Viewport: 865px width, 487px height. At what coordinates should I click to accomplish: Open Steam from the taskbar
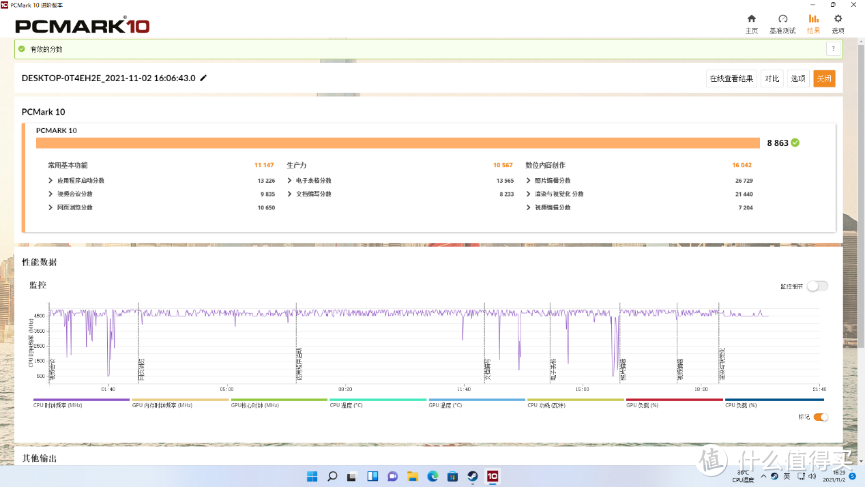coord(472,476)
